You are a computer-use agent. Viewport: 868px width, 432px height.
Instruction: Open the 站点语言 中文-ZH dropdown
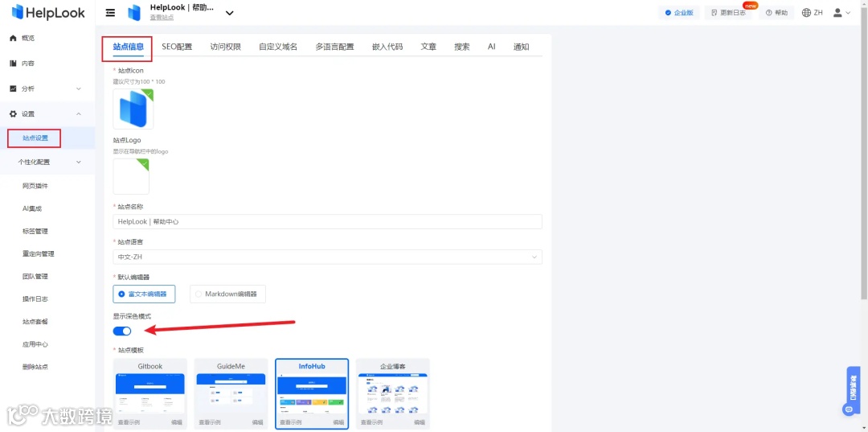pyautogui.click(x=327, y=257)
